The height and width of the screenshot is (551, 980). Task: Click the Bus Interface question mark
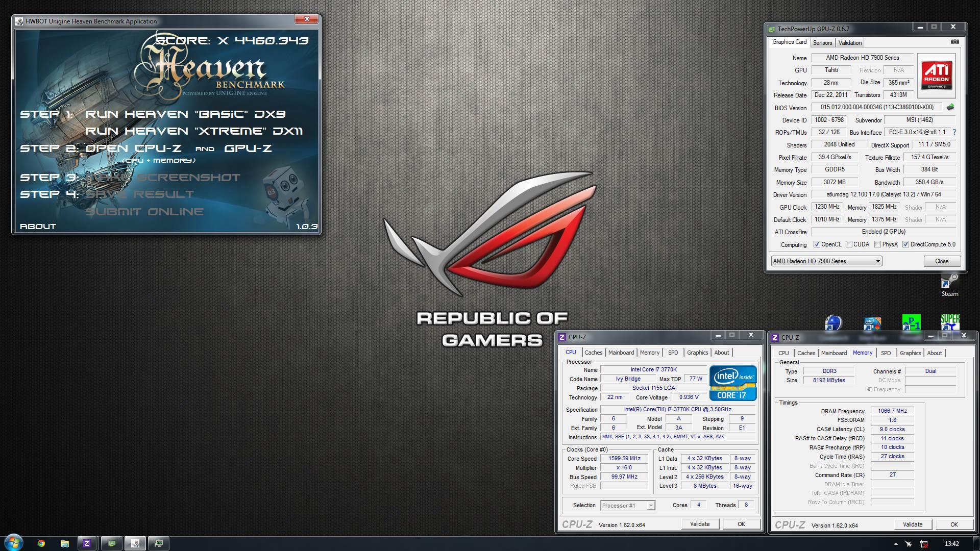(954, 132)
